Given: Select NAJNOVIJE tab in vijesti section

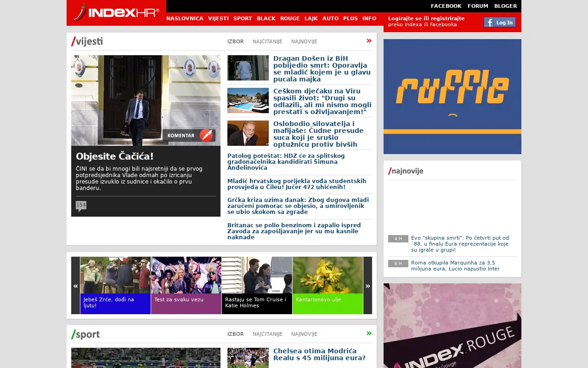Looking at the screenshot, I should (x=304, y=41).
